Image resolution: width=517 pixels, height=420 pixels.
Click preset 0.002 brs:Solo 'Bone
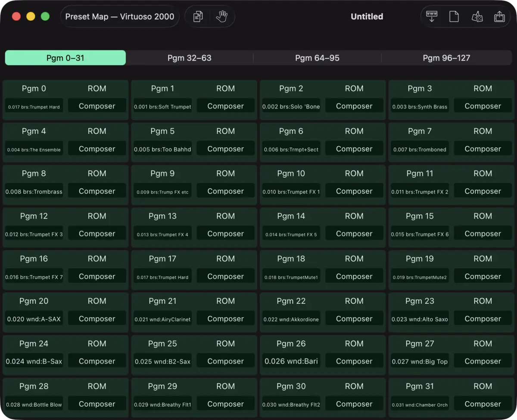coord(291,107)
